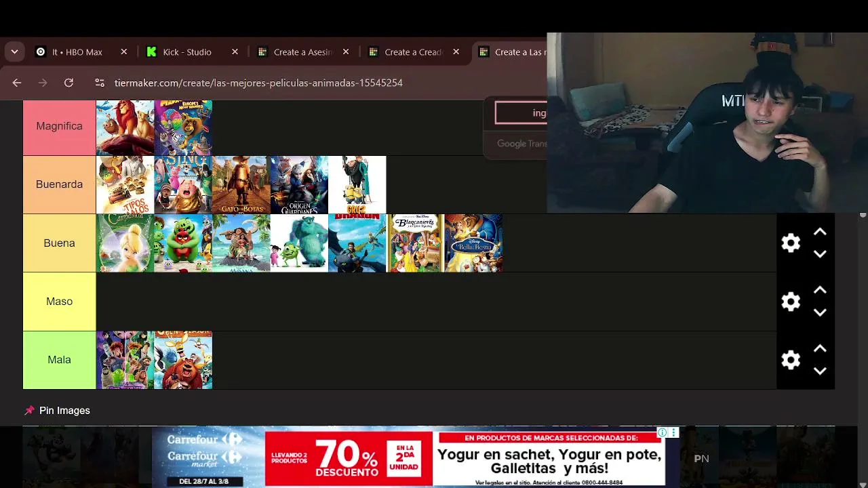The height and width of the screenshot is (488, 868).
Task: Click the orange Buenarda tier label
Action: (60, 184)
